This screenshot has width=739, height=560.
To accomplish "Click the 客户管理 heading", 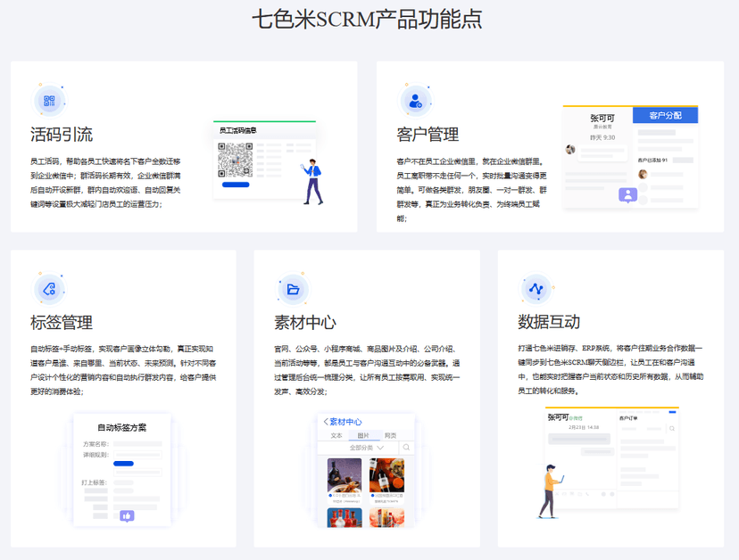I will (428, 135).
